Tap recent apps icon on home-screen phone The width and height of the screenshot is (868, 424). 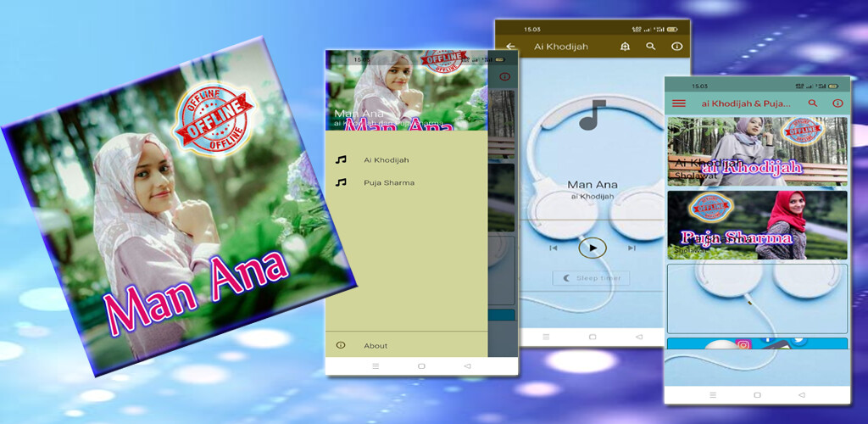712,395
